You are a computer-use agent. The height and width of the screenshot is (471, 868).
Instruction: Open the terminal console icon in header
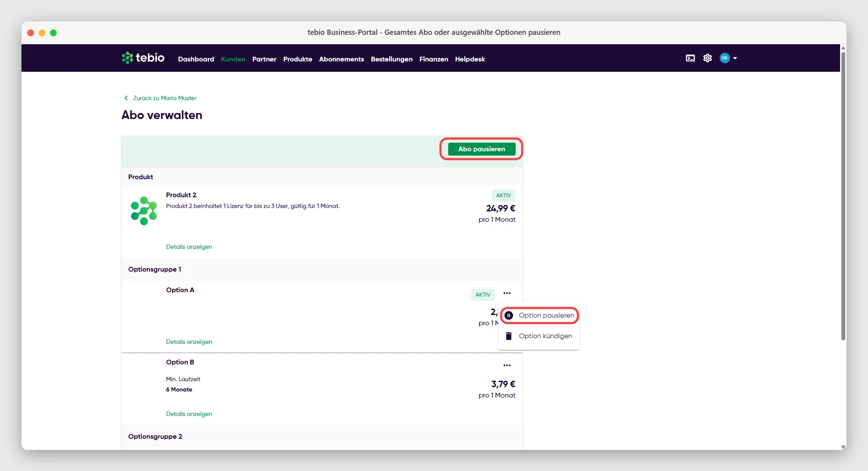[690, 58]
